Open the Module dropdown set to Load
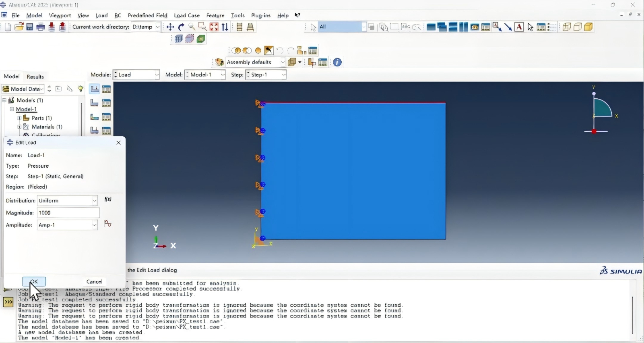This screenshot has height=343, width=644. [x=136, y=75]
